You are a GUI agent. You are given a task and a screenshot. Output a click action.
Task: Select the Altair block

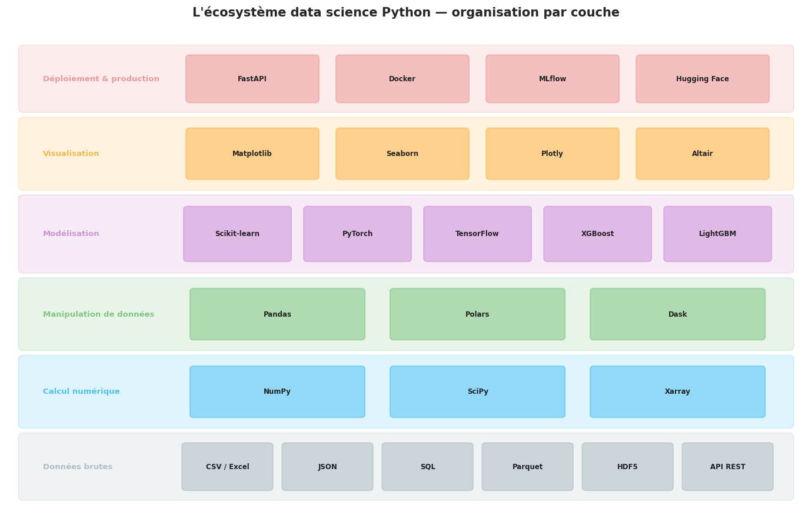point(703,154)
